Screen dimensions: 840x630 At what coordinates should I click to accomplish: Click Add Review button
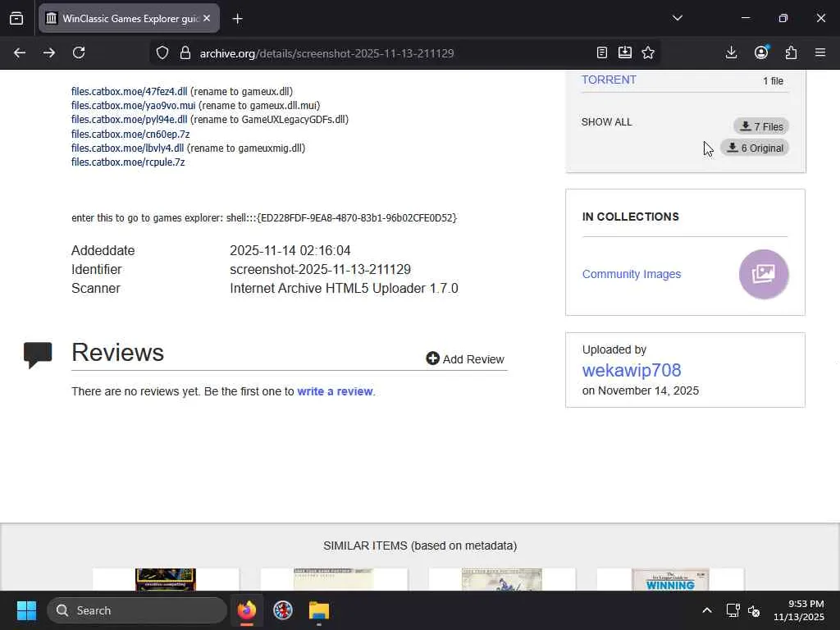(x=465, y=359)
